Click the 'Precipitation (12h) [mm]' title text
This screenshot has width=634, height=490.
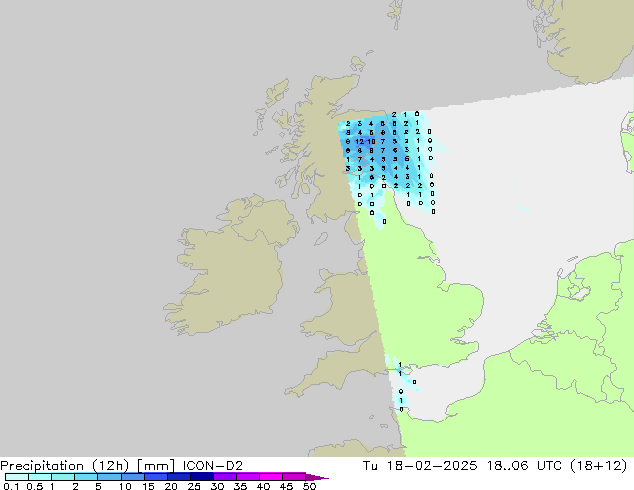[x=87, y=466]
